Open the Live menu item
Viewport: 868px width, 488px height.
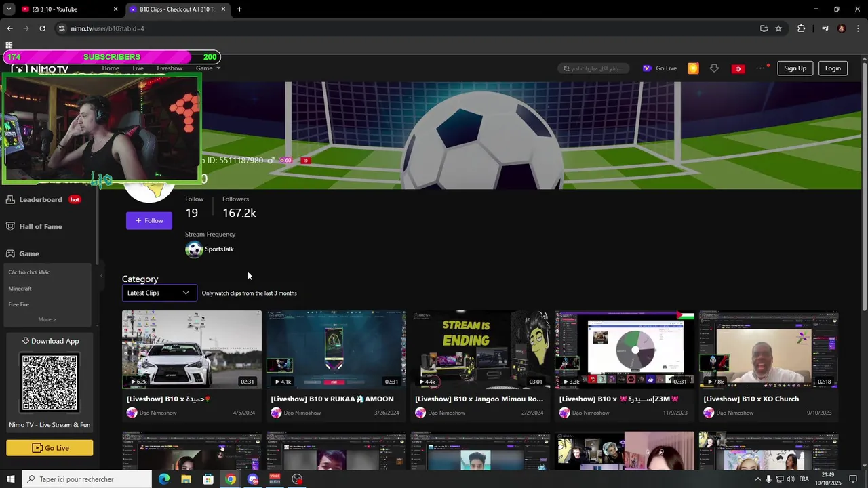[138, 68]
